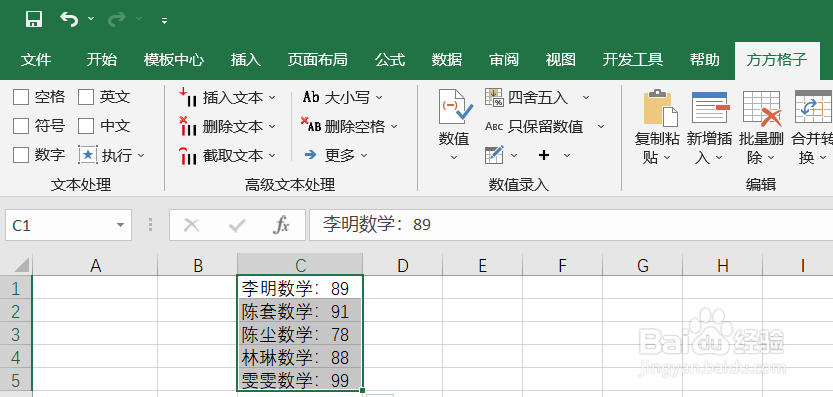
Task: Open the 文件 tab
Action: [36, 60]
